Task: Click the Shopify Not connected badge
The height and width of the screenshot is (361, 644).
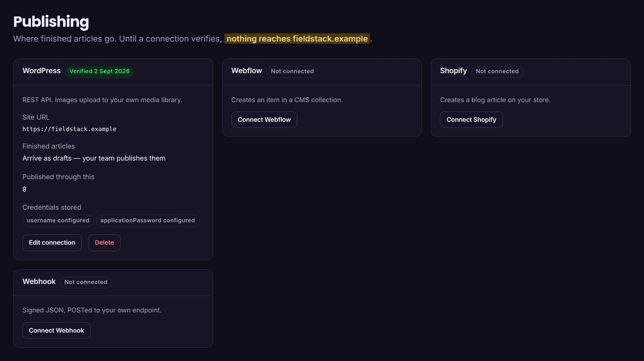Action: [497, 71]
